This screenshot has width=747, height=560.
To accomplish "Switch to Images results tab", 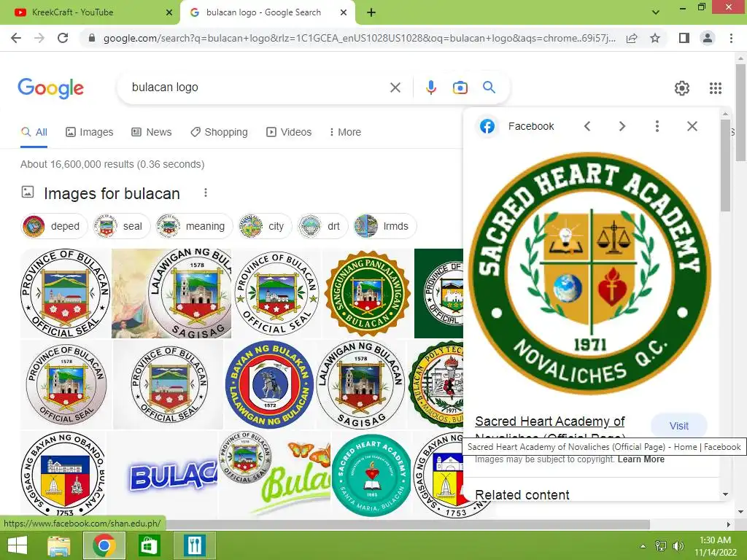I will coord(90,133).
